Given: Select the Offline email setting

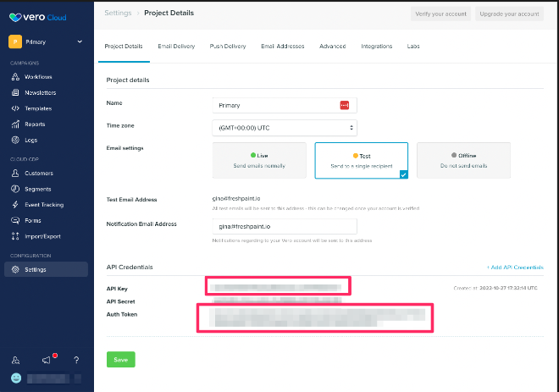Looking at the screenshot, I should tap(463, 159).
